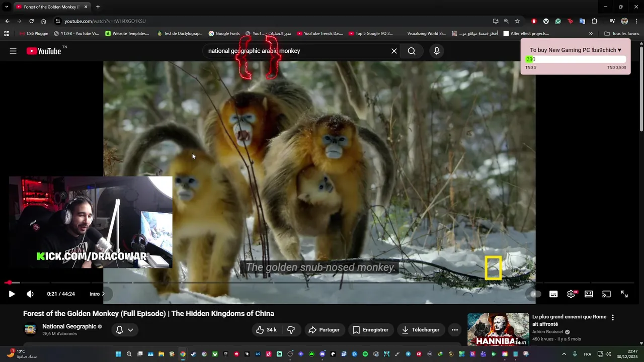The height and width of the screenshot is (362, 644).
Task: Open Google Fonts bookmark
Action: 224,34
